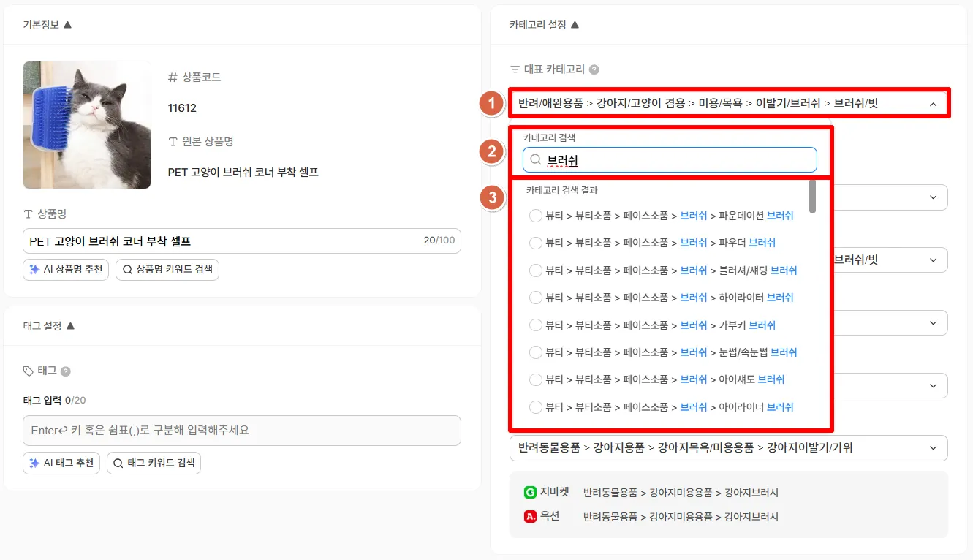
Task: Click the 지마켓 logo icon
Action: [x=531, y=493]
